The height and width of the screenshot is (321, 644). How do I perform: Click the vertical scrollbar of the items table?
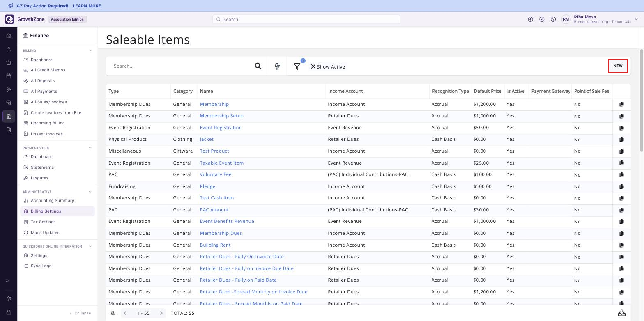click(x=641, y=101)
